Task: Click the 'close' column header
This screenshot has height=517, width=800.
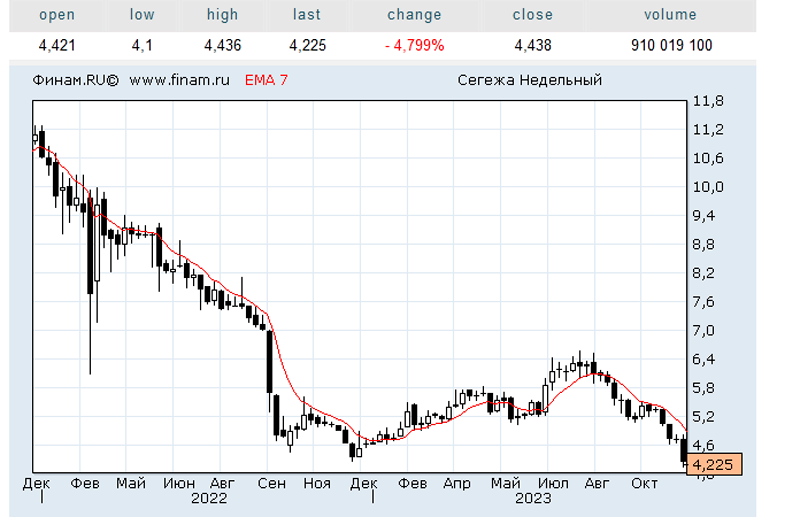Action: (x=532, y=15)
